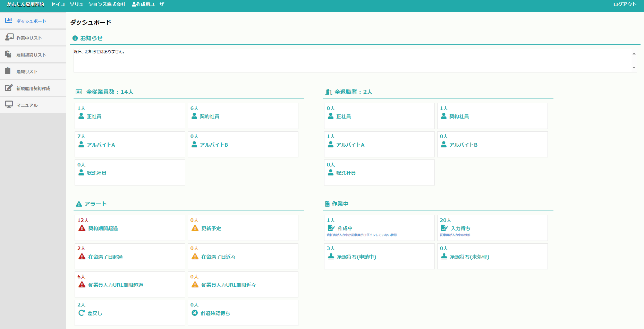Click 作成中 in the work-in-progress section
This screenshot has height=329, width=644.
point(345,228)
